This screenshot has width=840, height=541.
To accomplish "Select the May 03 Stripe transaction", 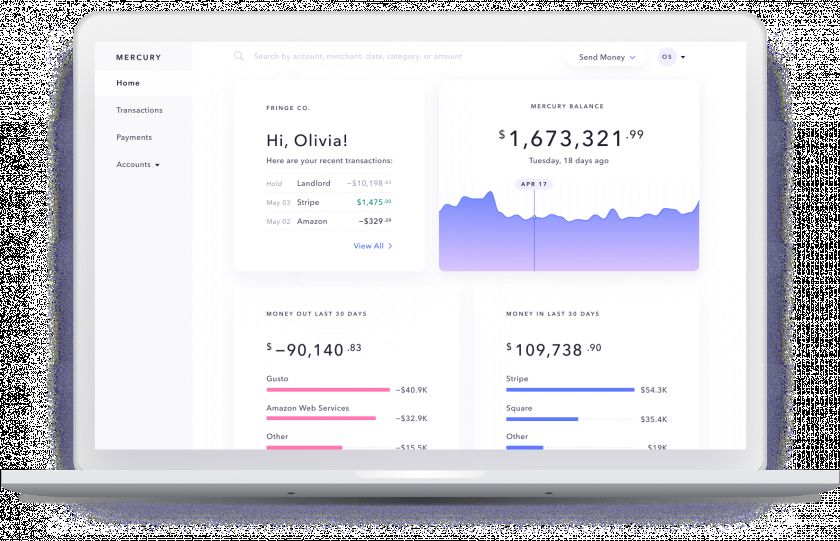I will click(329, 202).
